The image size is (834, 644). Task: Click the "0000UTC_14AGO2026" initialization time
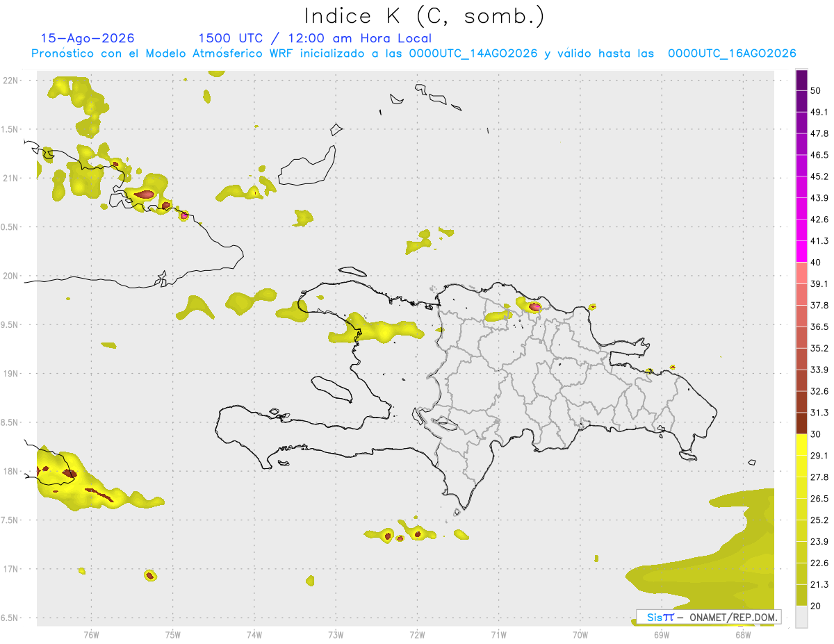coord(473,53)
